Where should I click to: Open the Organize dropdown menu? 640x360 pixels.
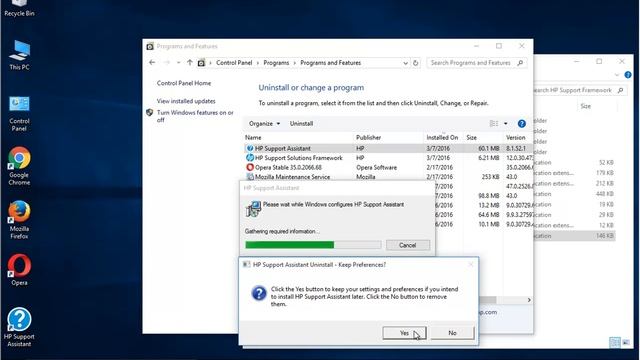click(x=264, y=124)
